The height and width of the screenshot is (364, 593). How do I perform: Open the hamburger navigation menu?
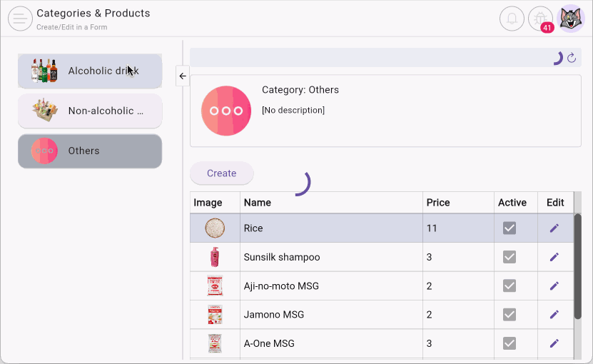(x=20, y=19)
